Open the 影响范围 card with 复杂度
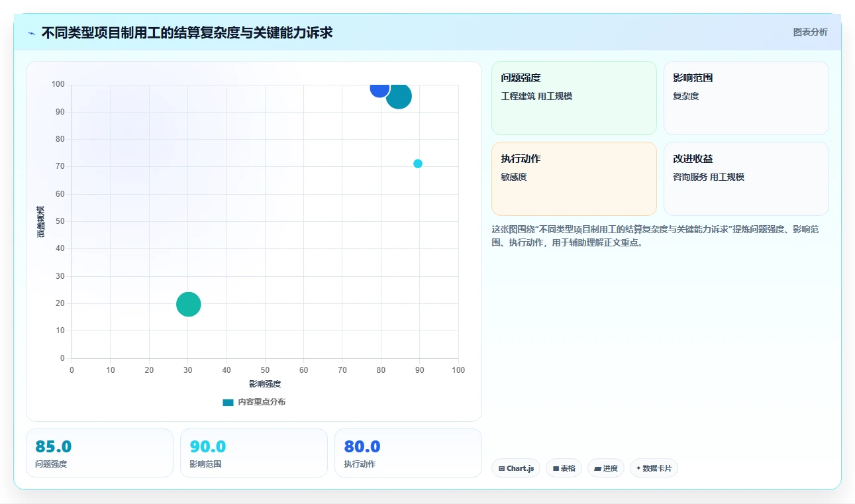 (746, 98)
